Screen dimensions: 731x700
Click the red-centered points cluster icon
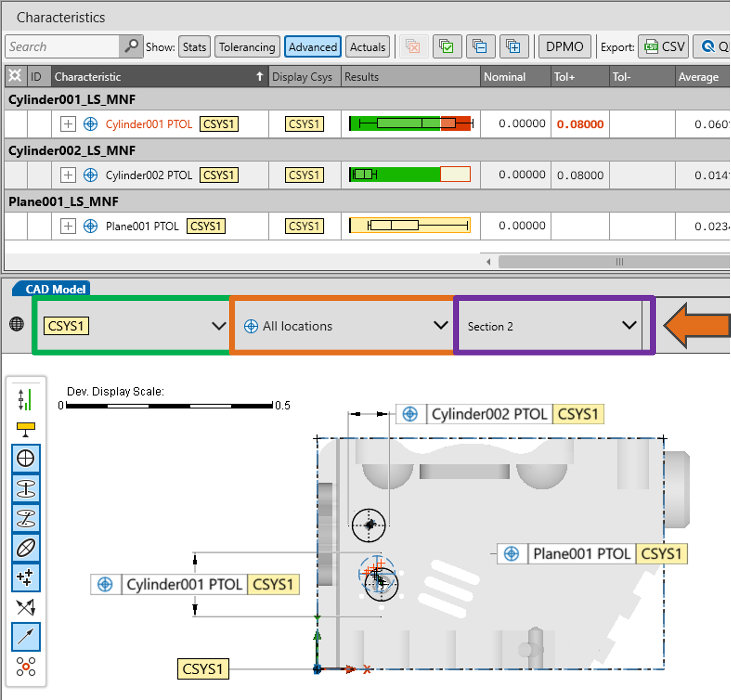coord(25,666)
